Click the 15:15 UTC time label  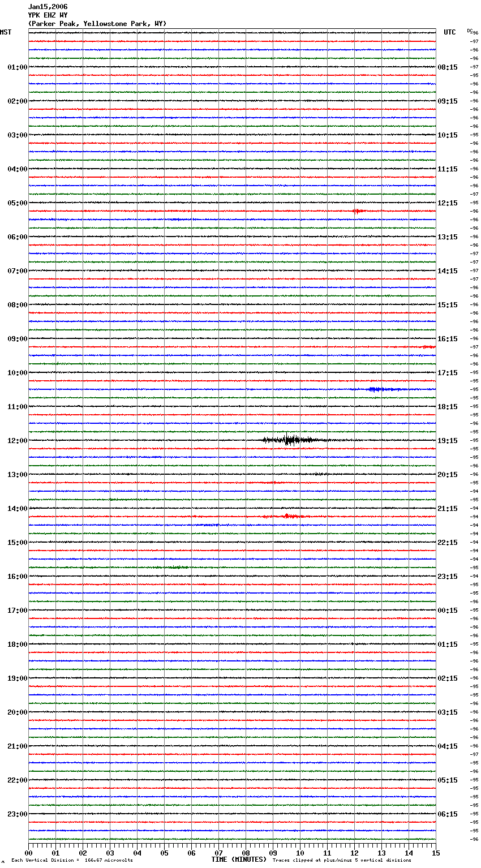coord(448,305)
